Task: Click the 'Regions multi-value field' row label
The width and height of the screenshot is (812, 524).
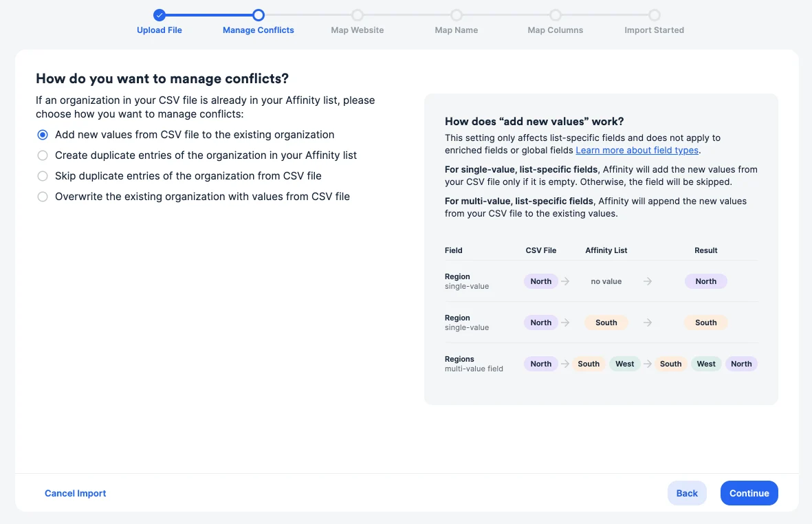Action: (474, 364)
